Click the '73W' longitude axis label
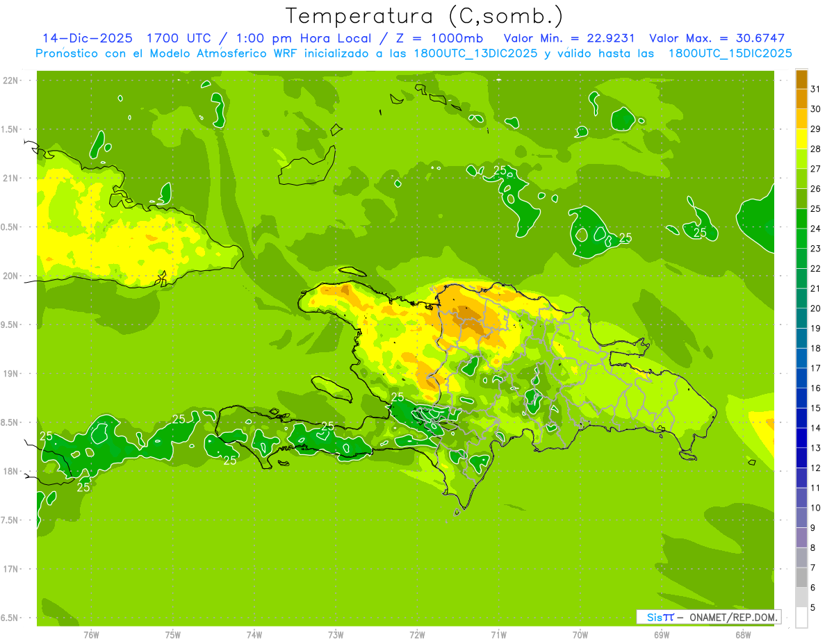 tap(336, 634)
